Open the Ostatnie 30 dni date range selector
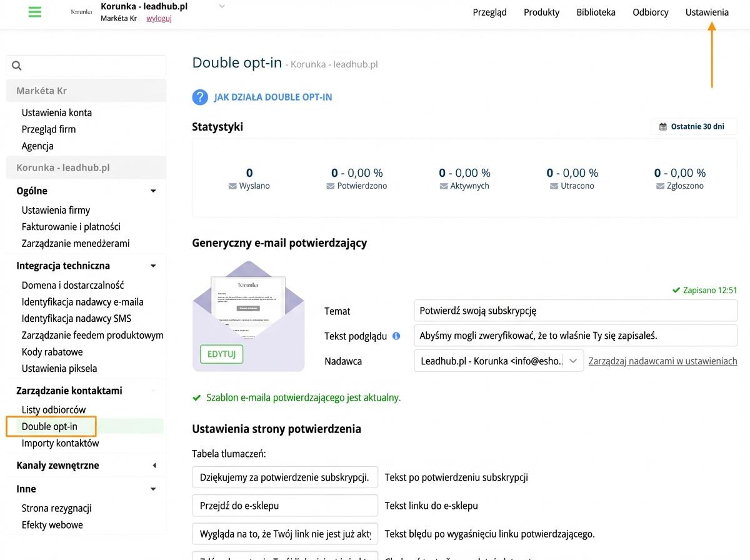The height and width of the screenshot is (560, 750). coord(694,126)
